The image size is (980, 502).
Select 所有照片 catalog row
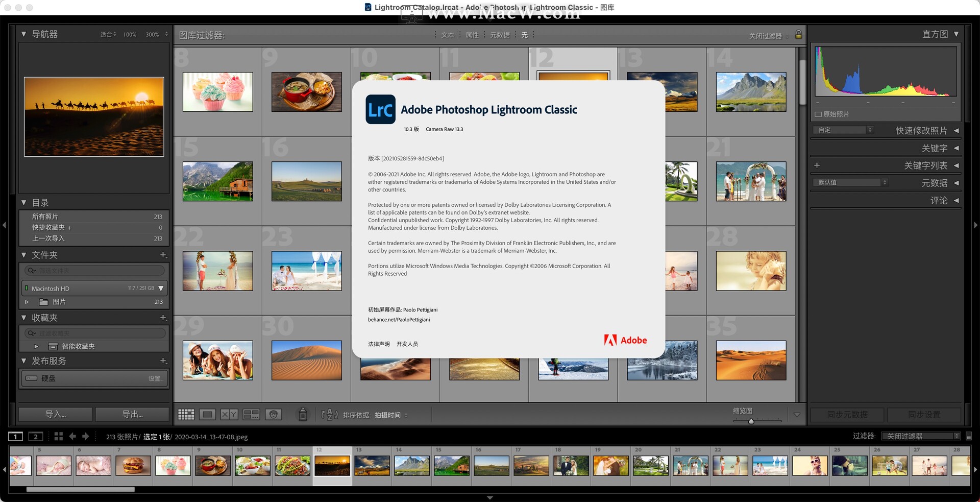tap(94, 217)
